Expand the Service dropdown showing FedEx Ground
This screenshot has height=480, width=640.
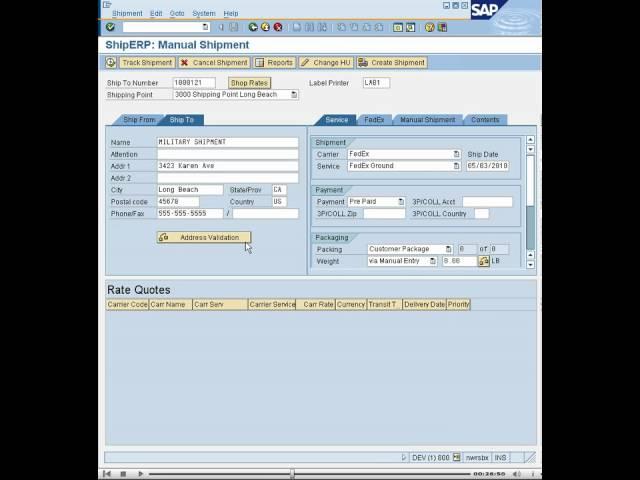coord(456,166)
